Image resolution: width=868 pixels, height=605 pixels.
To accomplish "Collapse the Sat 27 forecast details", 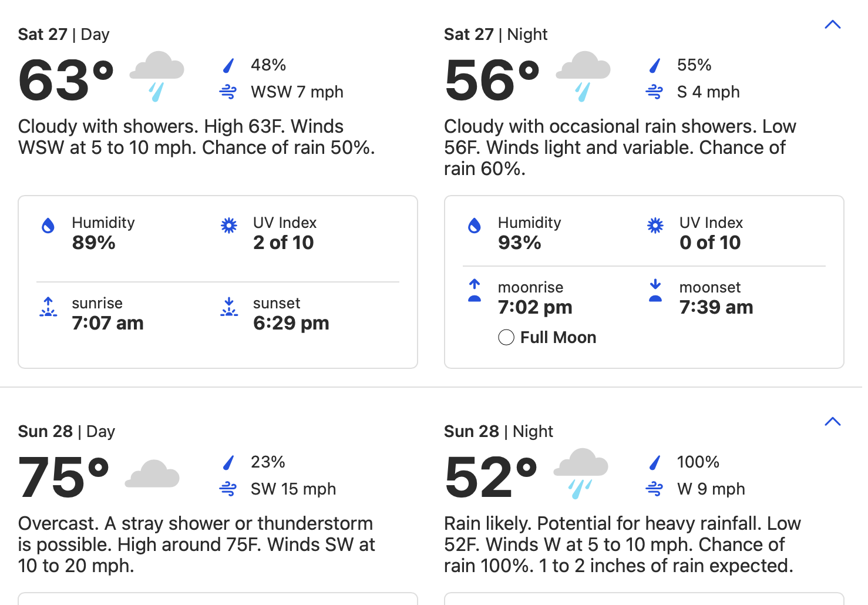I will [x=832, y=25].
